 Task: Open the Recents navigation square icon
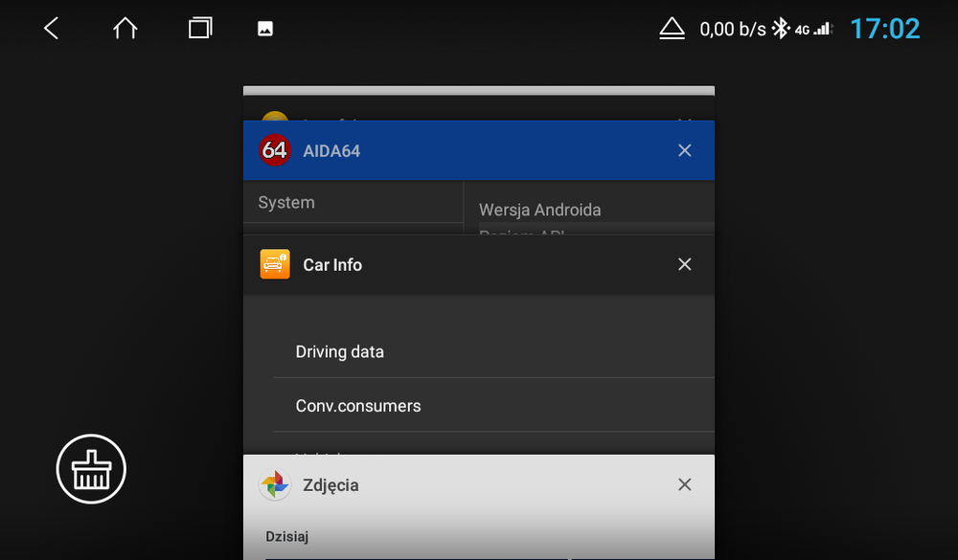pos(200,27)
